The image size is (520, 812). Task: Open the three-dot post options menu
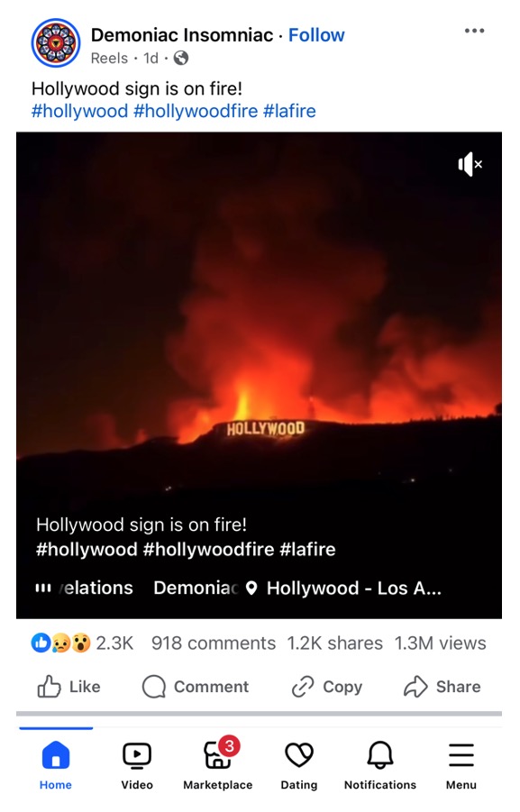pyautogui.click(x=474, y=31)
